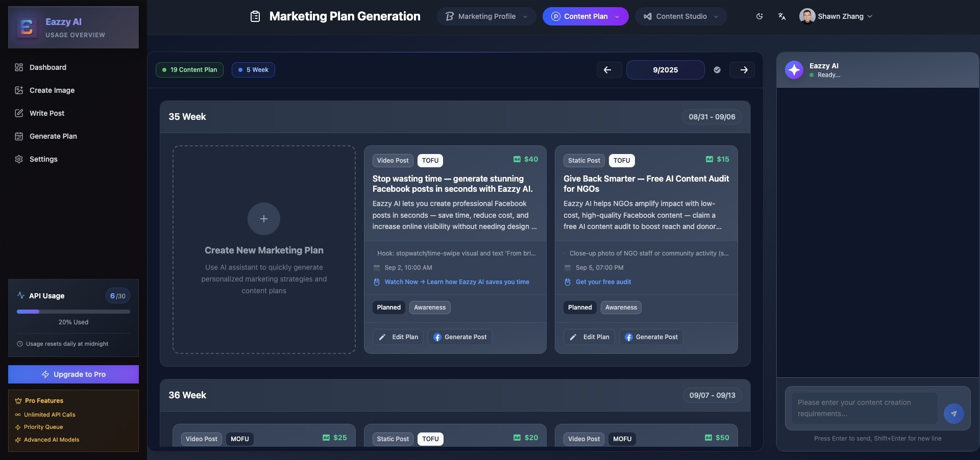Go to the previous month arrow
Viewport: 980px width, 460px height.
coord(609,70)
